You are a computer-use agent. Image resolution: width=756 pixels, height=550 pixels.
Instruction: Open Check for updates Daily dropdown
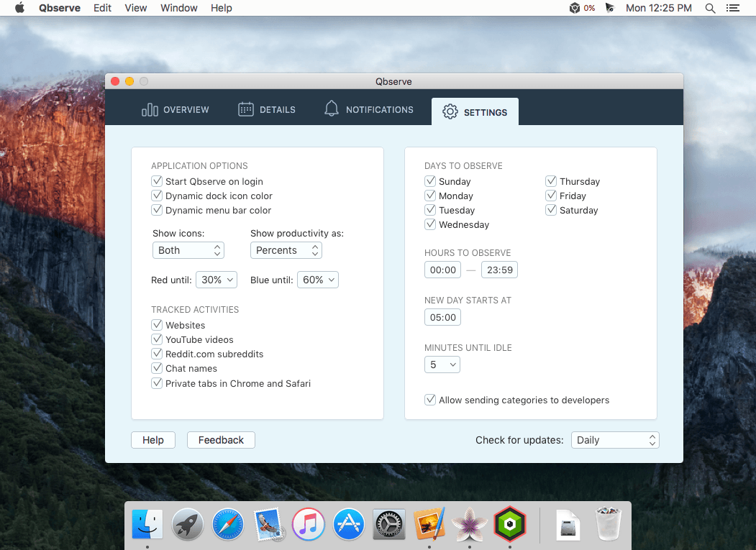pos(615,440)
